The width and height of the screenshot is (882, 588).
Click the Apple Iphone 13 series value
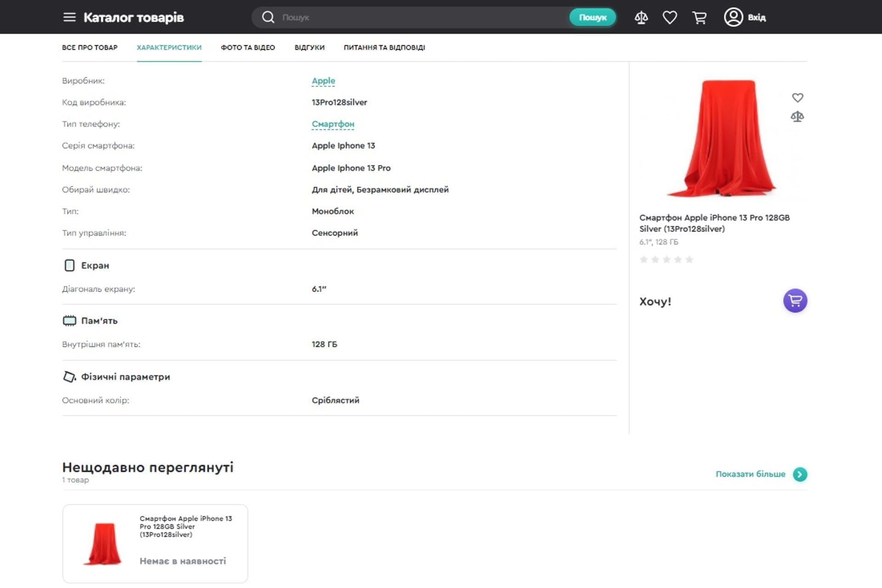343,146
